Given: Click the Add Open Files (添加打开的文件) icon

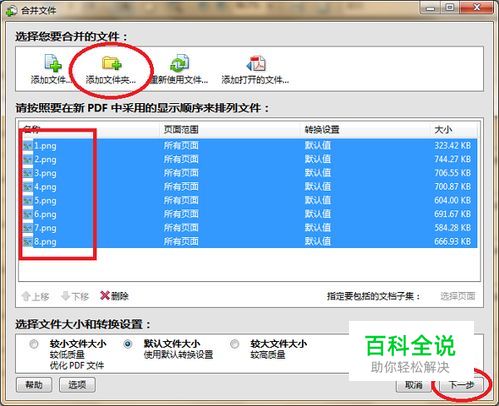Looking at the screenshot, I should point(256,63).
